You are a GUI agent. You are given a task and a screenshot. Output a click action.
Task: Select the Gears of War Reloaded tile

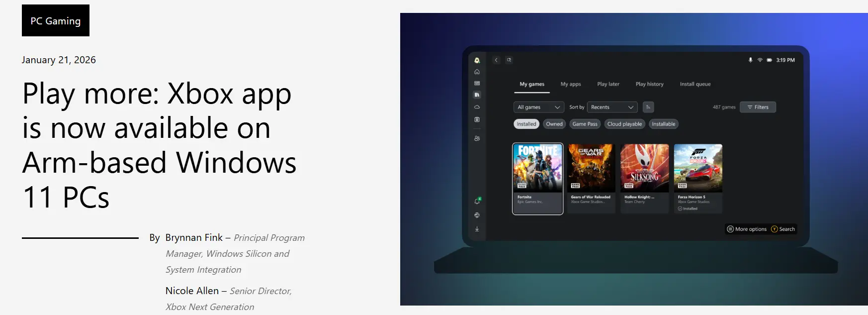coord(591,179)
